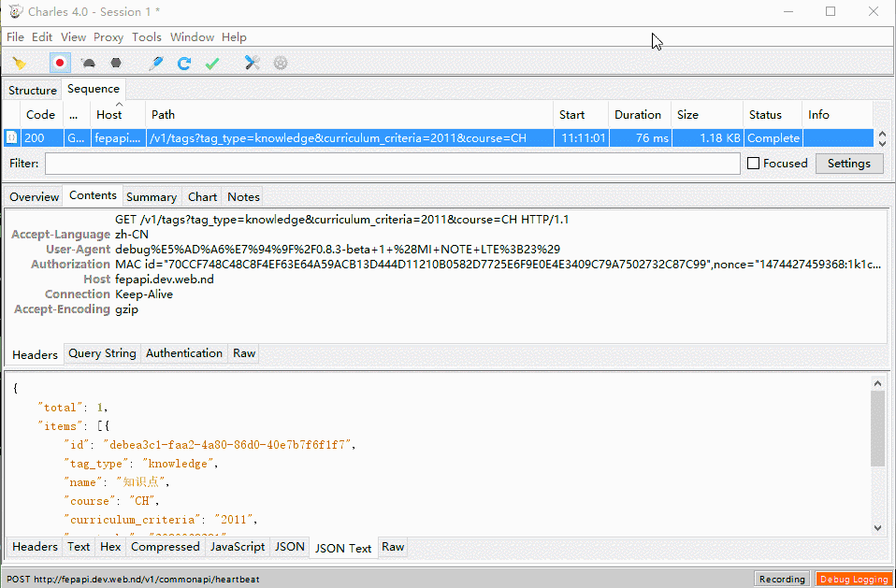The image size is (896, 588).
Task: Sort by the Status column header
Action: coord(773,115)
